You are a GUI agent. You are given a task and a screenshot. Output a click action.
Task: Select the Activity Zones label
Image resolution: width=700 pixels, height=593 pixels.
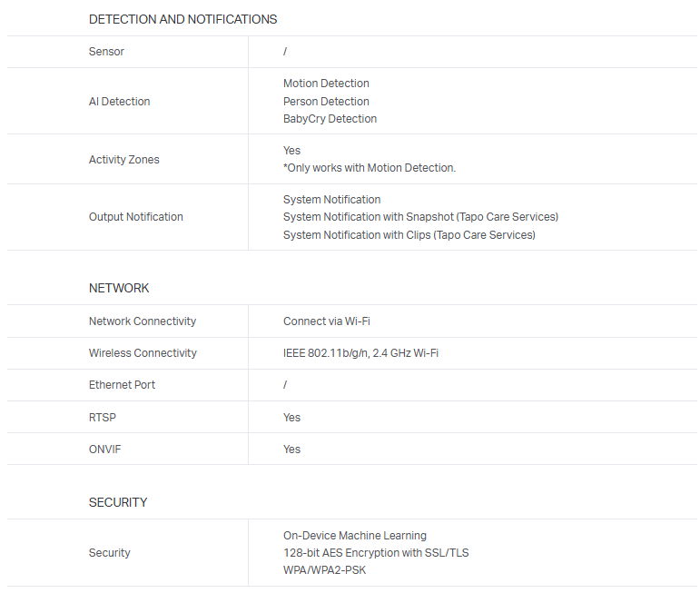pyautogui.click(x=123, y=160)
